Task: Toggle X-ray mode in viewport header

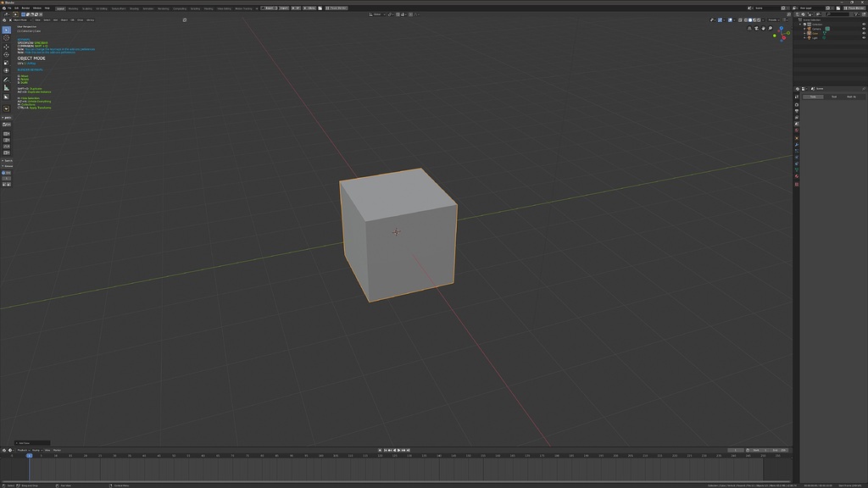Action: point(740,20)
